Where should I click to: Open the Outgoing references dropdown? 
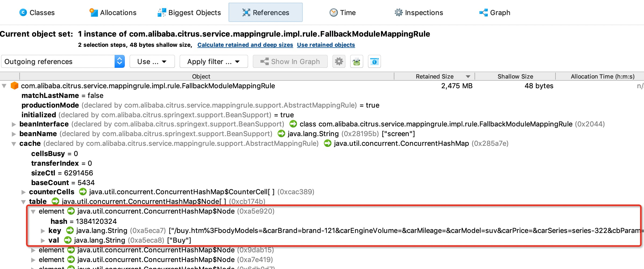coord(63,62)
